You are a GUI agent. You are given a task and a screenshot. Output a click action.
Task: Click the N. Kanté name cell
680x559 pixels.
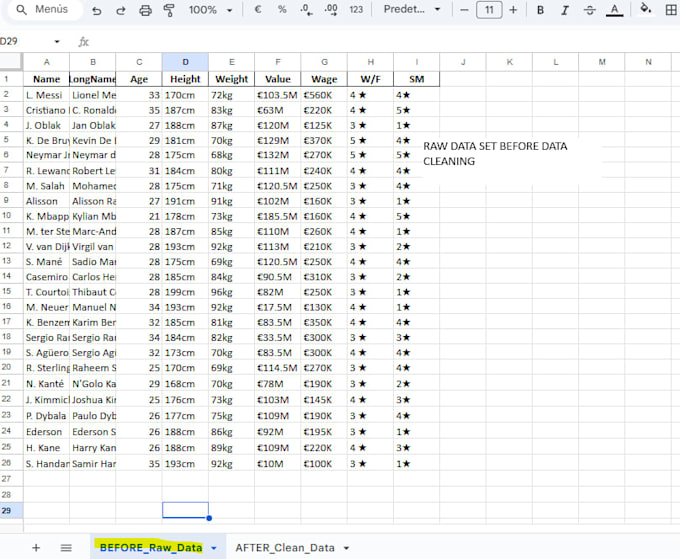pos(46,384)
